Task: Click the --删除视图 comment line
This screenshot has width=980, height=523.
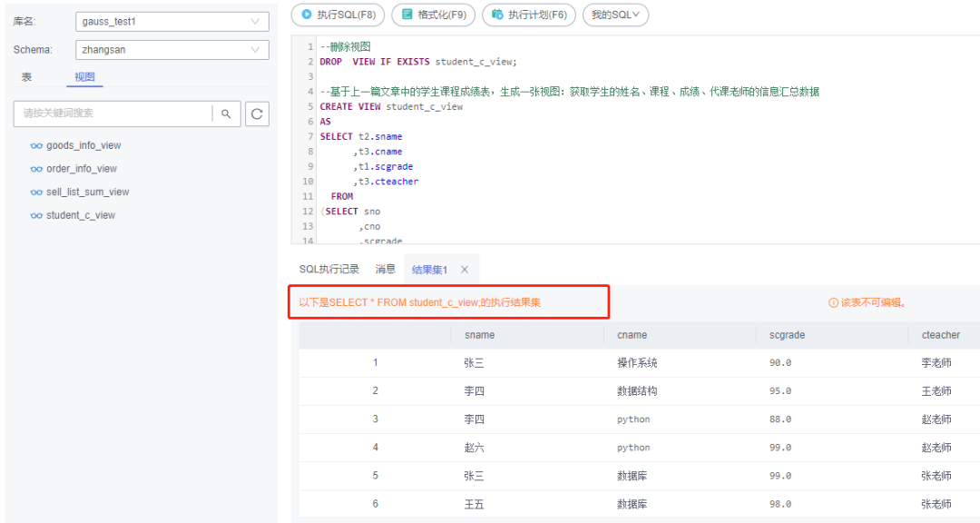Action: tap(345, 46)
